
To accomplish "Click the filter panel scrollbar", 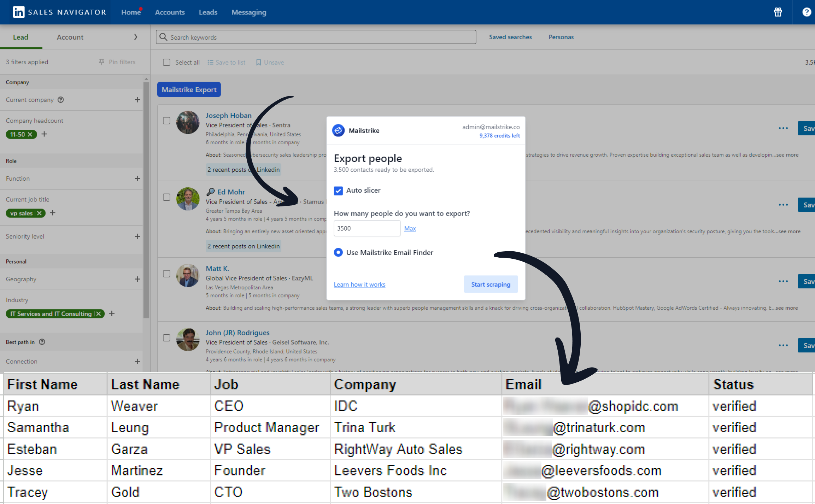I will point(146,200).
